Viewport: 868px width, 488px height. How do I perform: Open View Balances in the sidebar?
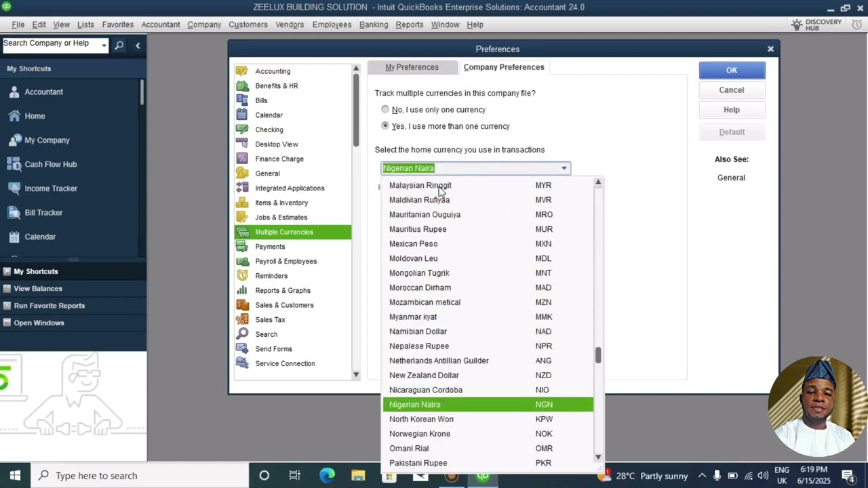tap(38, 289)
